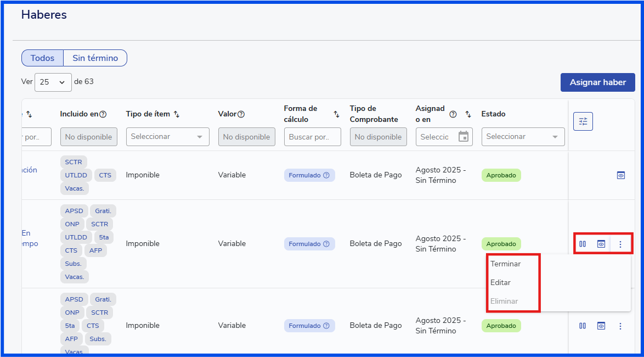Expand the Tipo de ítem Seleccionar filter
The width and height of the screenshot is (644, 357).
(x=167, y=137)
